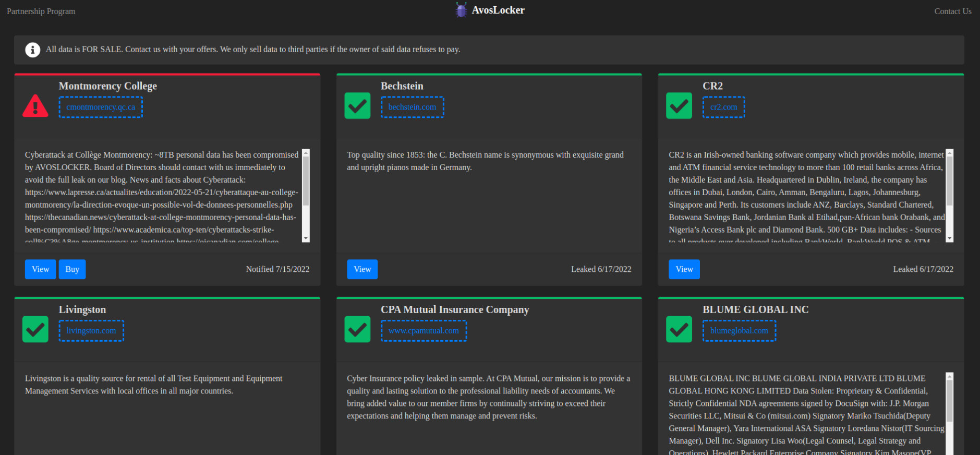Click the BLUME GLOBAL description scrollbar up arrow
The height and width of the screenshot is (455, 980).
pos(949,376)
